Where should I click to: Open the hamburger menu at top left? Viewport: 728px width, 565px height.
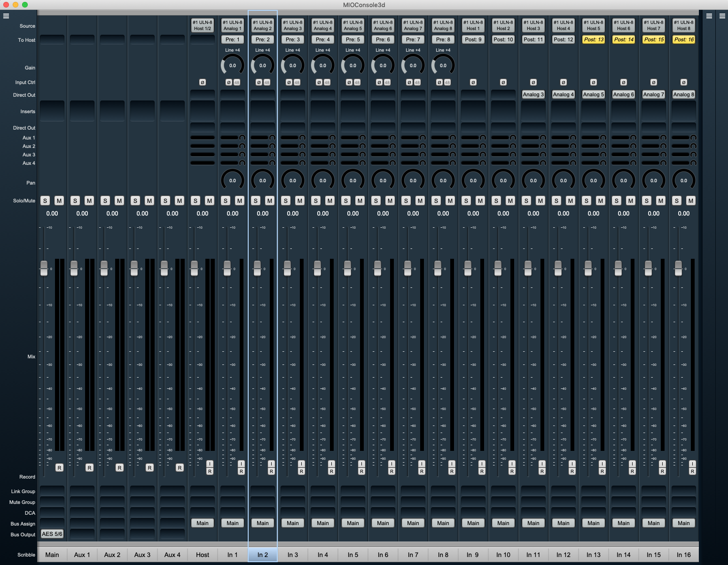(6, 16)
